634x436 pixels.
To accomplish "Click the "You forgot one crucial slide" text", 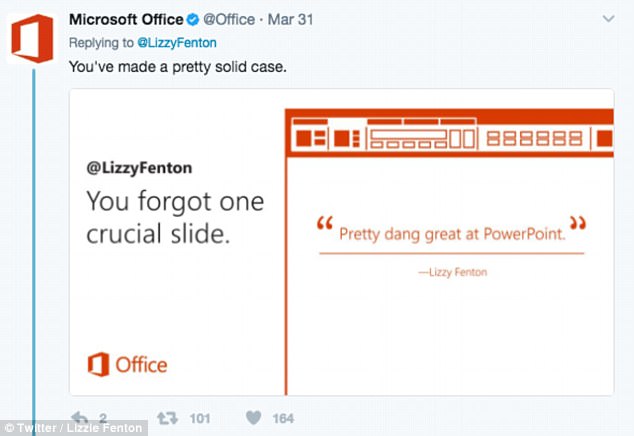I will click(x=175, y=217).
